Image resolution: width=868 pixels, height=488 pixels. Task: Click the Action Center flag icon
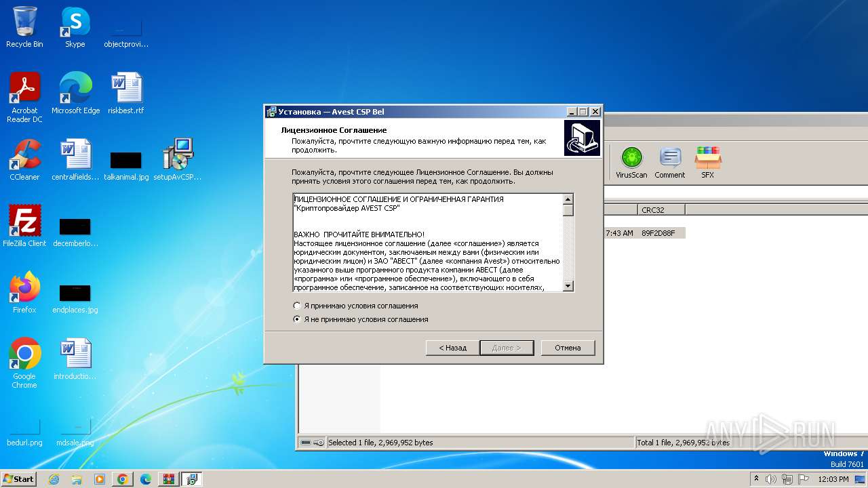pyautogui.click(x=803, y=479)
